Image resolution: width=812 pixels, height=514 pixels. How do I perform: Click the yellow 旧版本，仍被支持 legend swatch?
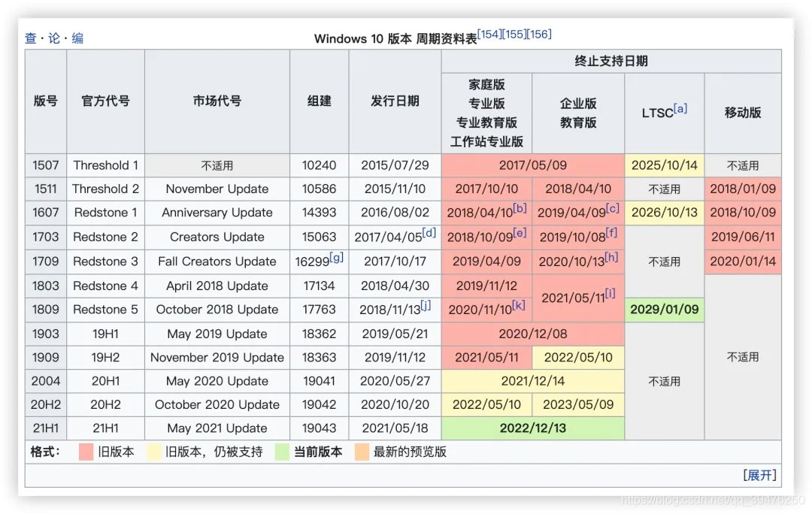point(154,452)
